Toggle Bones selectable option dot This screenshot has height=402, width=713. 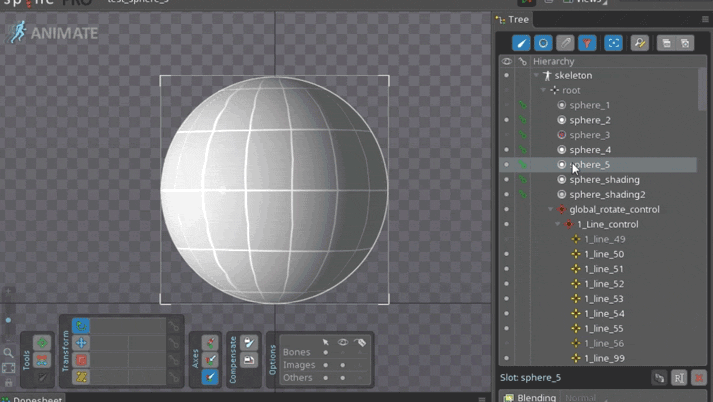click(x=326, y=352)
